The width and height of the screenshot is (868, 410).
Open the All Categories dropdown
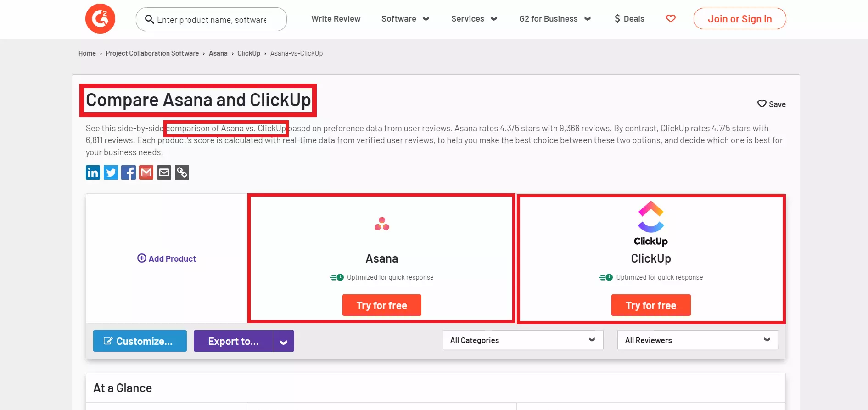(x=523, y=340)
